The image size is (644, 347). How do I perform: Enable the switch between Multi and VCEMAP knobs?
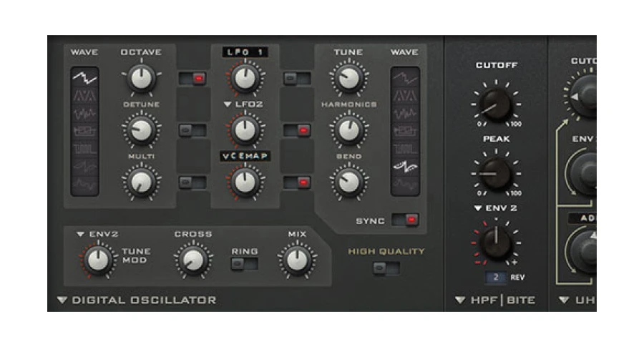(x=192, y=182)
